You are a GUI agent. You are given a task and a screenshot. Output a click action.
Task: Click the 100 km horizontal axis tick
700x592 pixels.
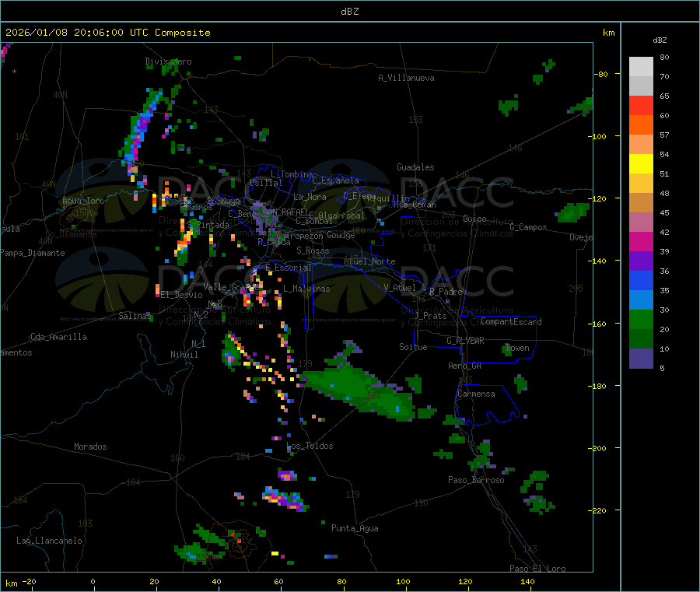(403, 581)
